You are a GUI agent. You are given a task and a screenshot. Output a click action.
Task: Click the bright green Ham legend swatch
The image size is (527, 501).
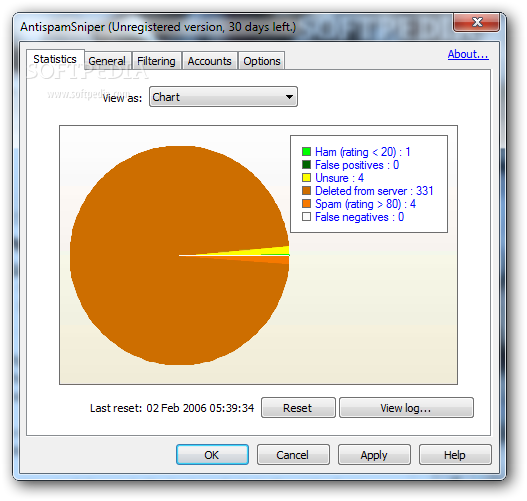[306, 152]
